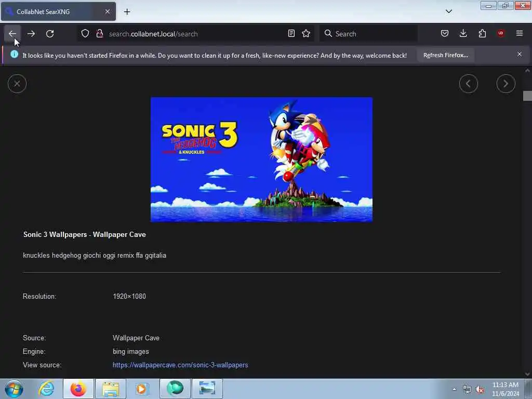Go forward one page in Firefox
This screenshot has width=532, height=399.
tap(31, 34)
